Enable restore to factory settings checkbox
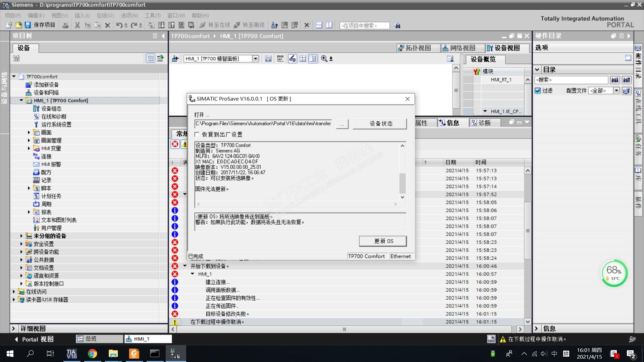 click(197, 134)
